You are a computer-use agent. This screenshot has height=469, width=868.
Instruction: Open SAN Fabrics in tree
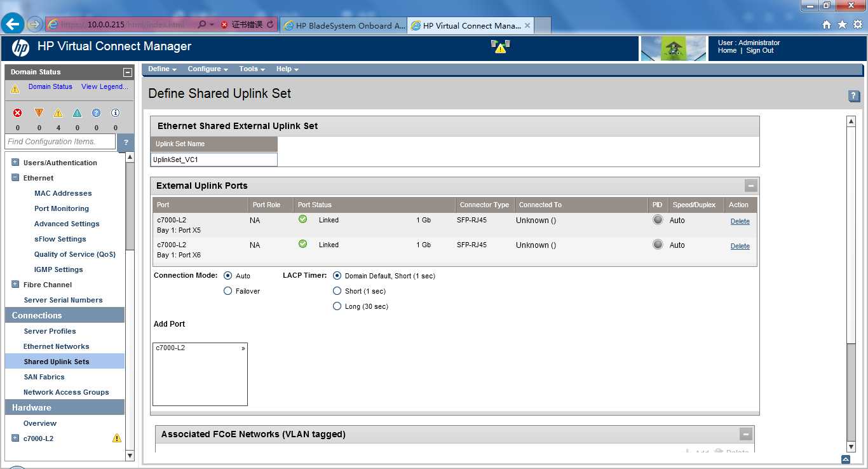point(44,377)
